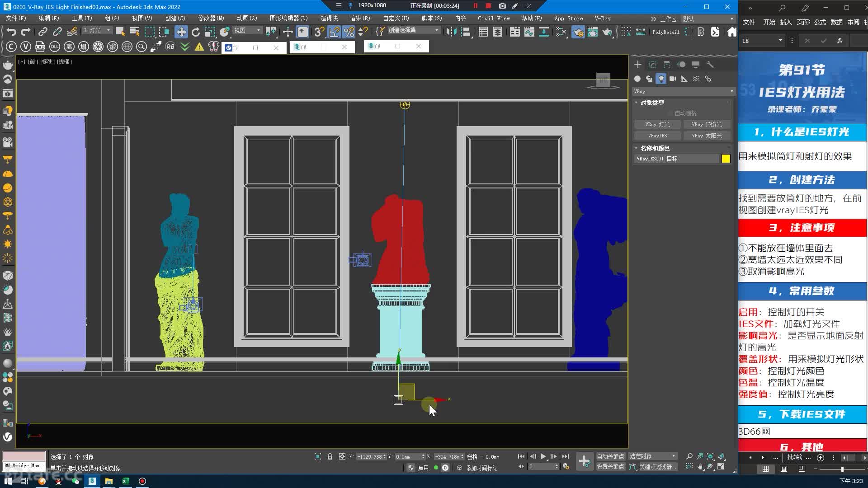868x488 pixels.
Task: Open the 视图 reference coordinate dropdown
Action: coord(247,30)
